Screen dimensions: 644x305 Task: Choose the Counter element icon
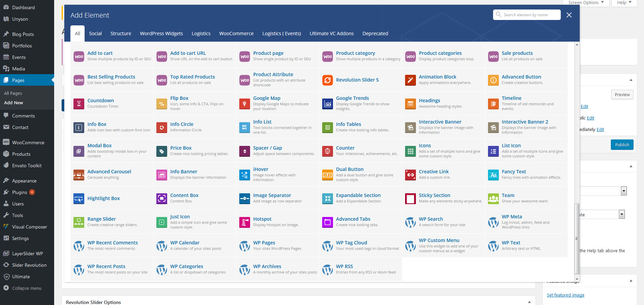pyautogui.click(x=328, y=151)
